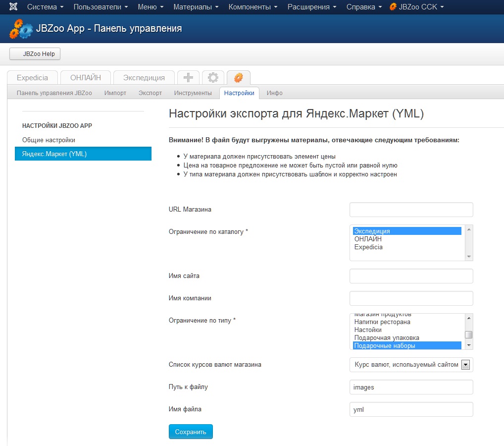Image resolution: width=504 pixels, height=446 pixels.
Task: Open the Меню dropdown menu
Action: click(151, 7)
